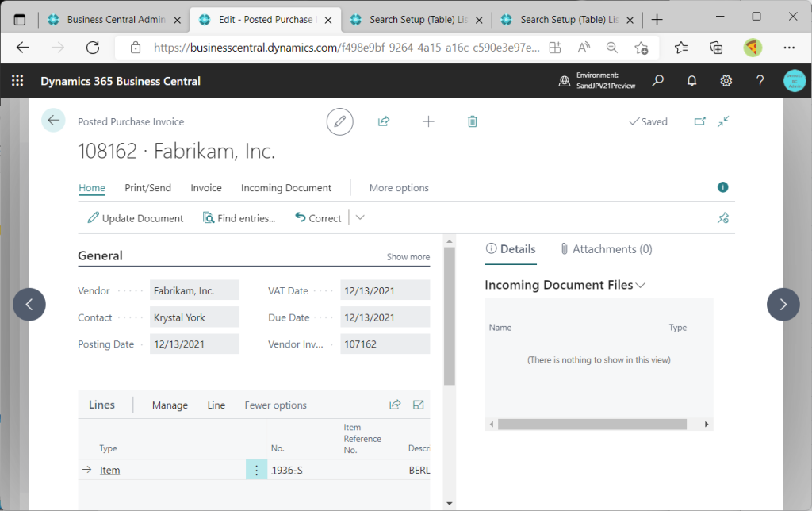
Task: Open the help question mark
Action: pos(760,81)
